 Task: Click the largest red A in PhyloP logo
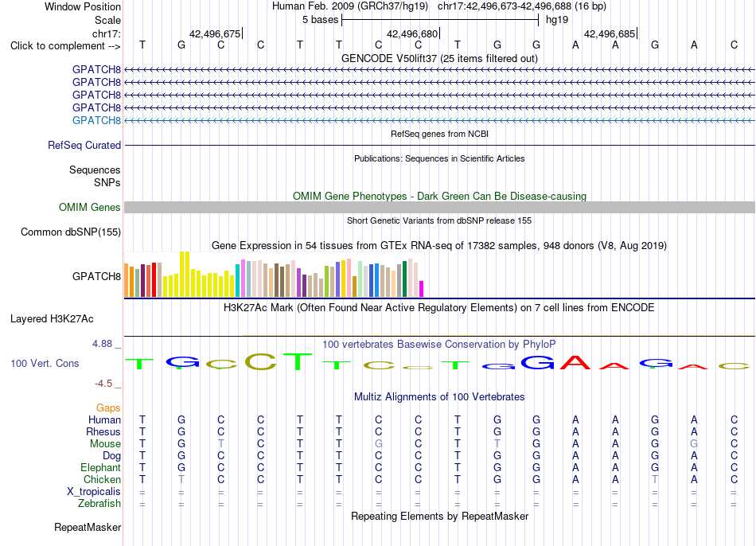point(575,362)
